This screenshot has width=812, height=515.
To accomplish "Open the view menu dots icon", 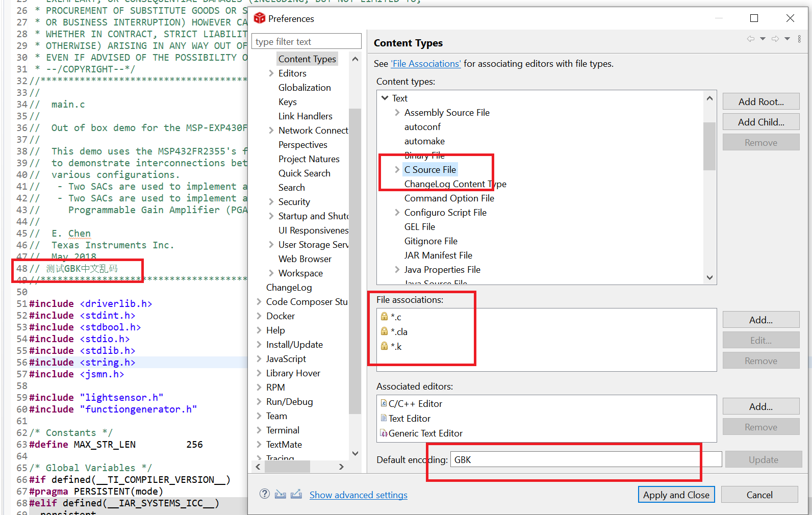I will [x=799, y=39].
